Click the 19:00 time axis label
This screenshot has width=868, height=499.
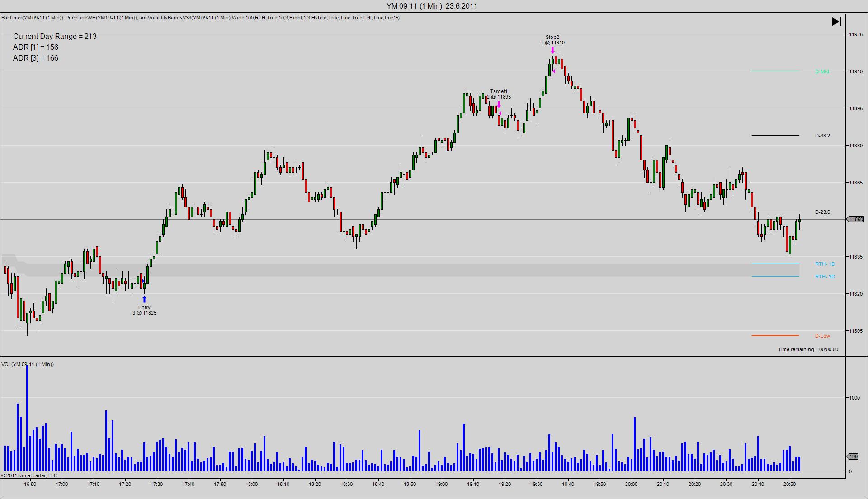[441, 484]
